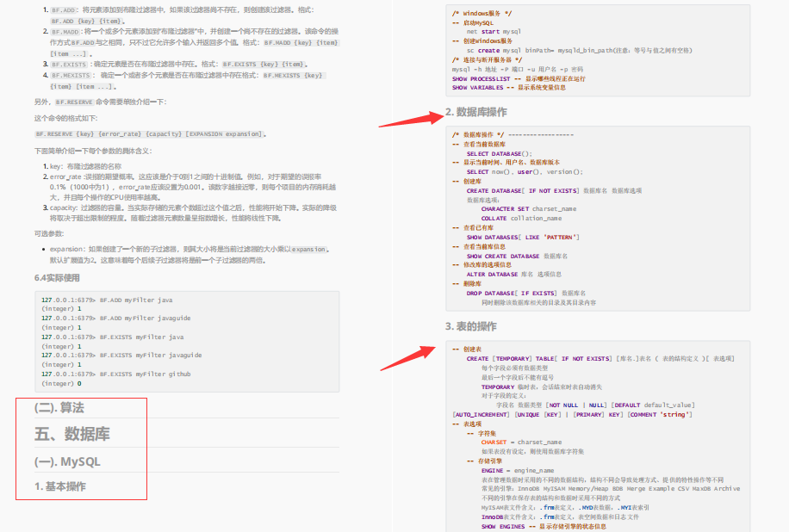Viewport: 789px width, 532px height.
Task: Click the 'BF.RESERVE {key} {error_rate}' format line
Action: [149, 134]
